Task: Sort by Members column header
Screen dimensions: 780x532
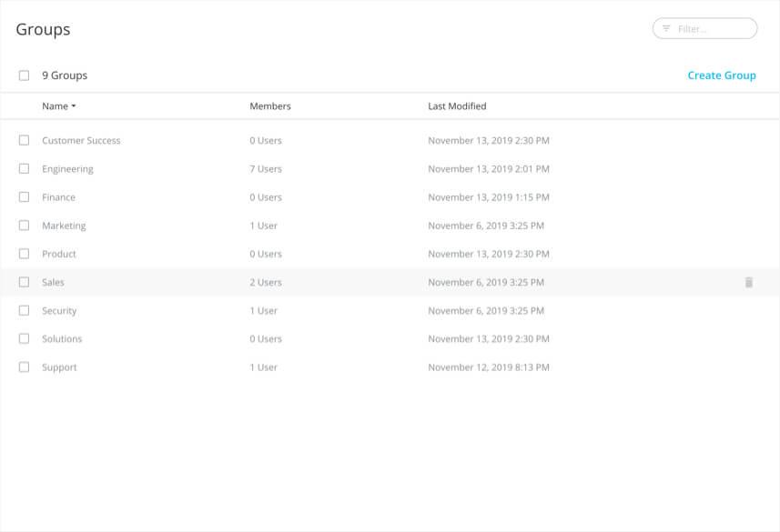Action: click(x=270, y=105)
